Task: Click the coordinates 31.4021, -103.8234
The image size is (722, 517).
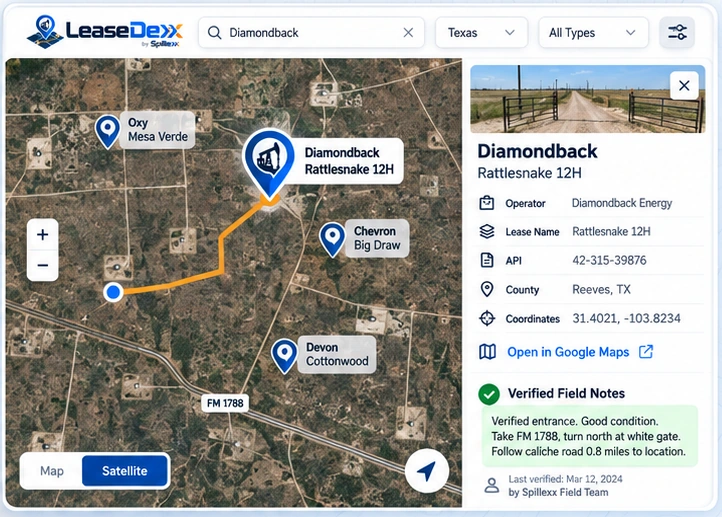Action: tap(626, 319)
